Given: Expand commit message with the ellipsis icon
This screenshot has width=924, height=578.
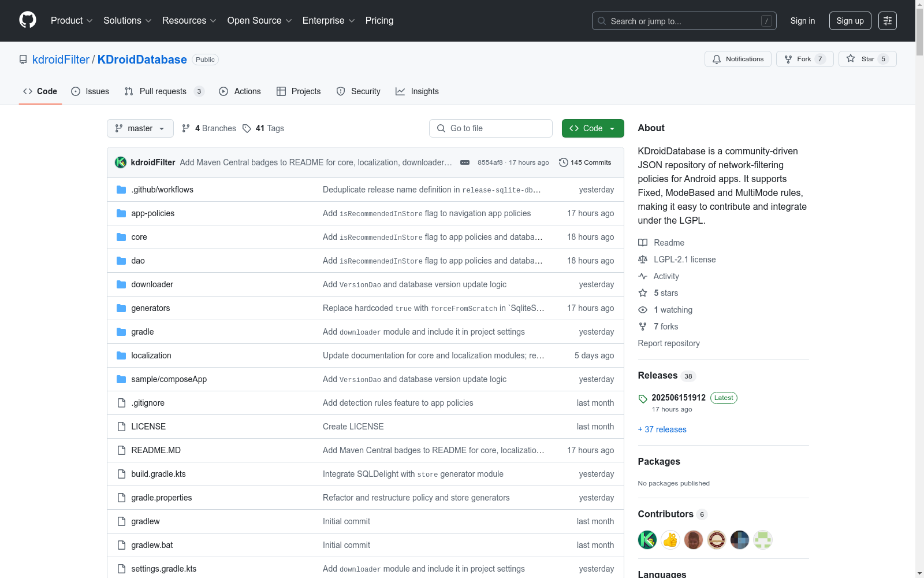Looking at the screenshot, I should click(465, 162).
